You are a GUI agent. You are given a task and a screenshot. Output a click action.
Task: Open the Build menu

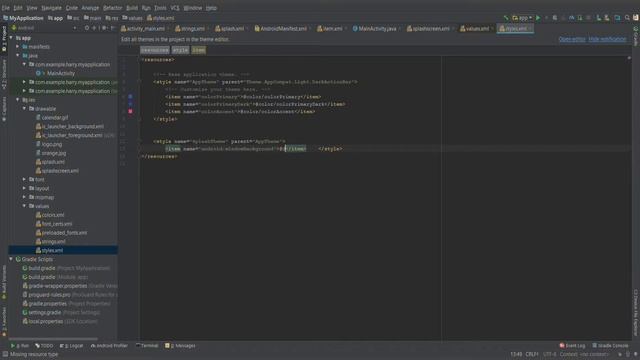(x=132, y=8)
